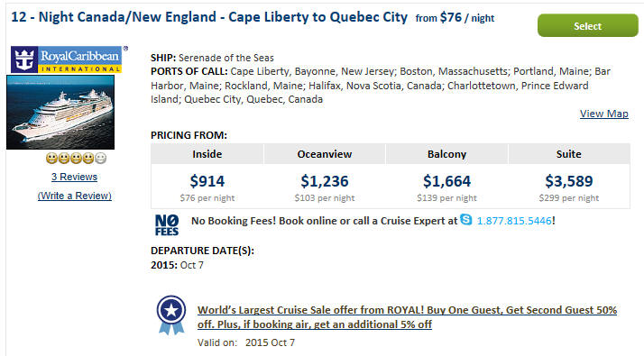Screen dimensions: 644x356
Task: Click the Inside column header
Action: click(207, 154)
